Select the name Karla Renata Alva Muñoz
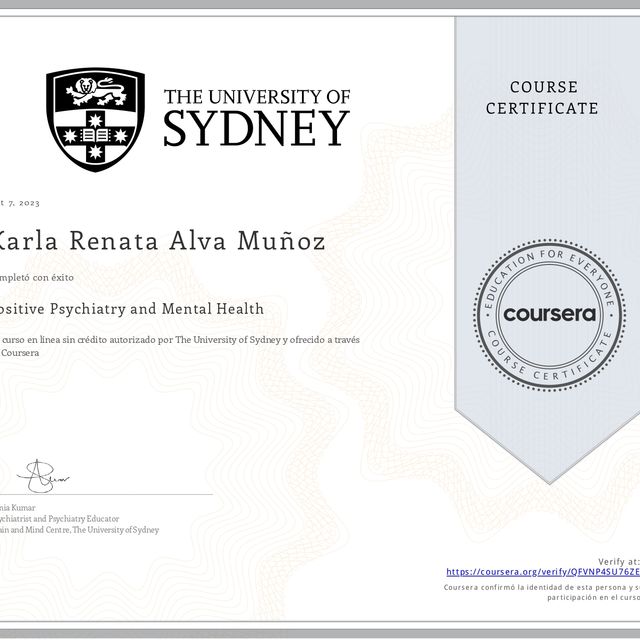 pos(160,240)
